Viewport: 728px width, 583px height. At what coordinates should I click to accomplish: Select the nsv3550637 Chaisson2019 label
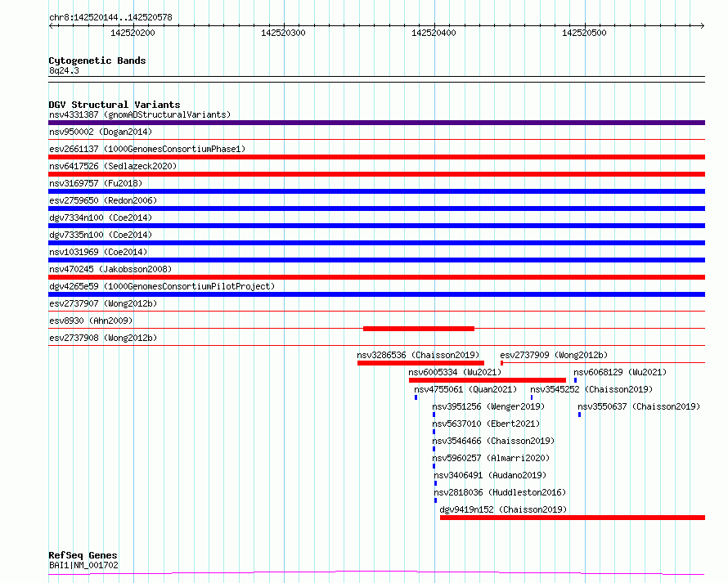coord(638,406)
